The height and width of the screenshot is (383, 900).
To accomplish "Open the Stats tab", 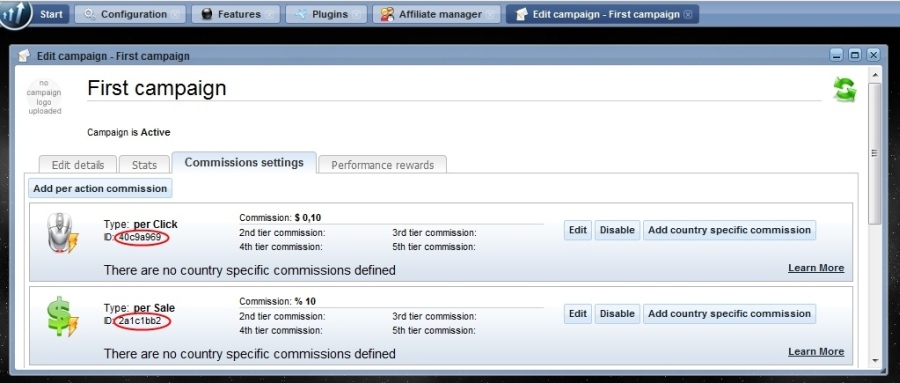I will coord(144,165).
